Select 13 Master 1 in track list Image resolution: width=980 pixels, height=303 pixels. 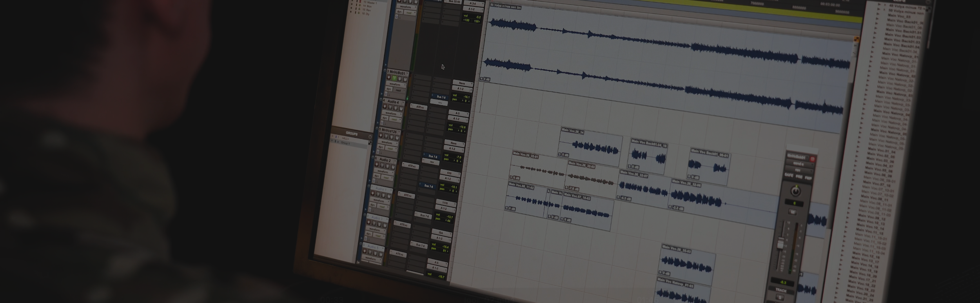coord(370,3)
